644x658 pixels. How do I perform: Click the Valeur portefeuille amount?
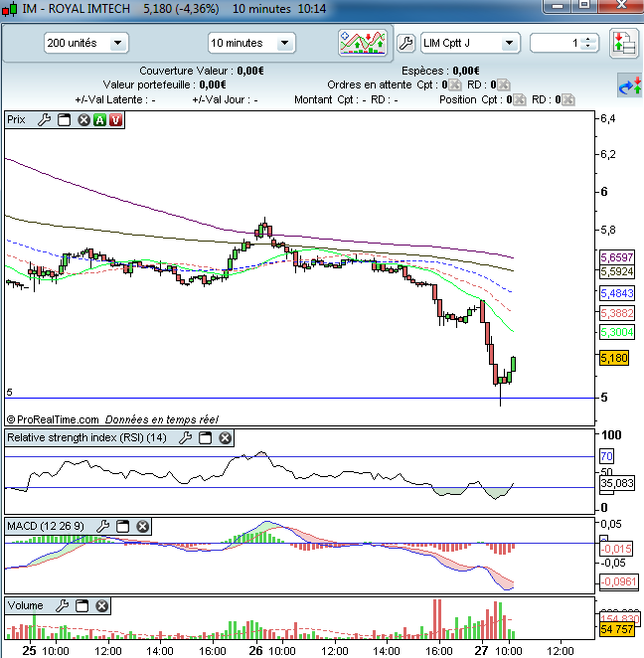coord(213,84)
